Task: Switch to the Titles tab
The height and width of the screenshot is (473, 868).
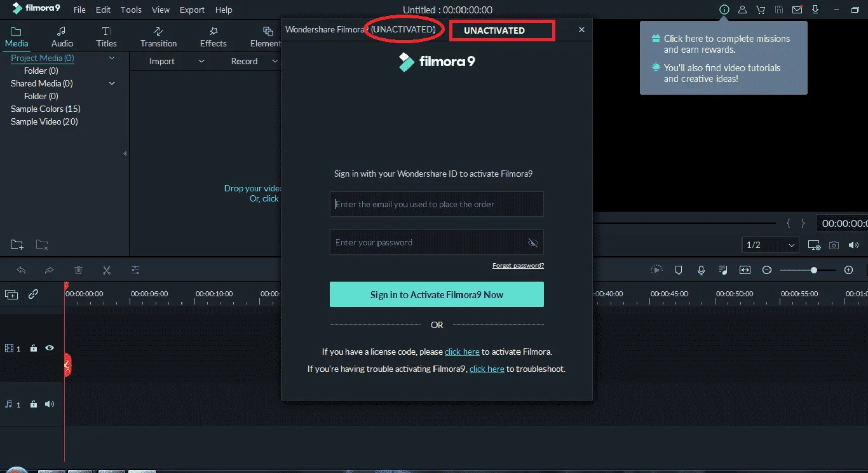Action: tap(107, 37)
